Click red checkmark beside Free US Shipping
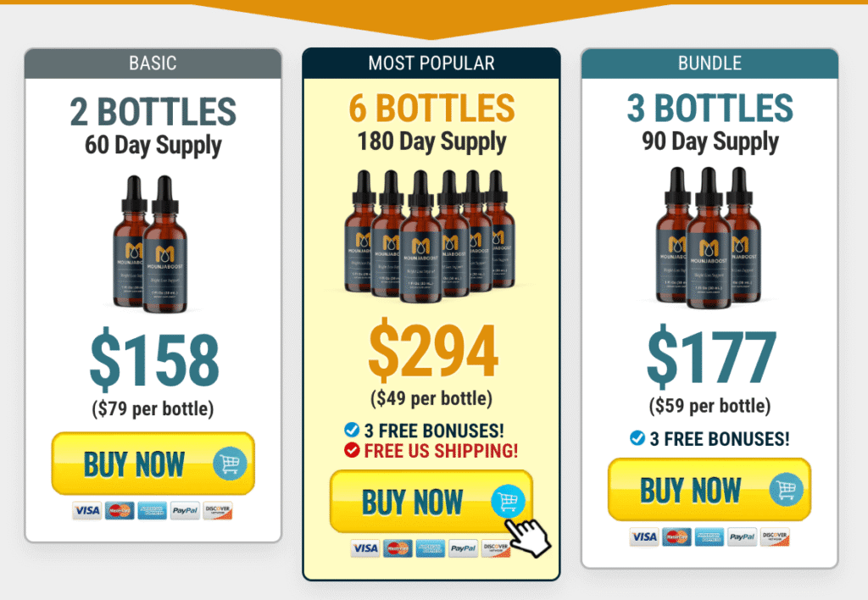 [x=352, y=450]
